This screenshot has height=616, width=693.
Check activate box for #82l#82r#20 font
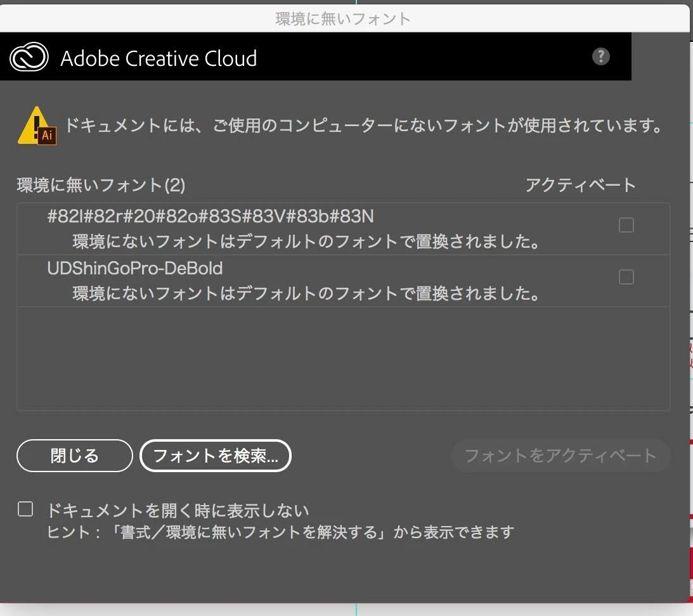626,225
